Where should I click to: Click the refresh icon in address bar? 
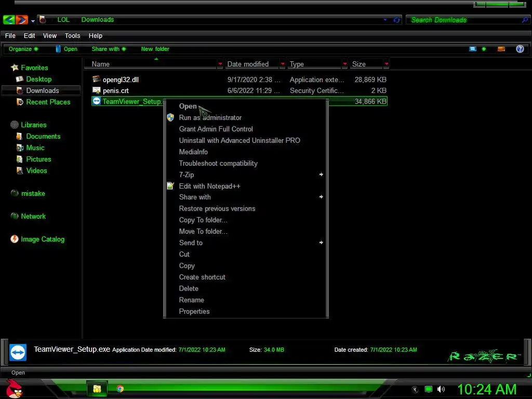click(396, 20)
